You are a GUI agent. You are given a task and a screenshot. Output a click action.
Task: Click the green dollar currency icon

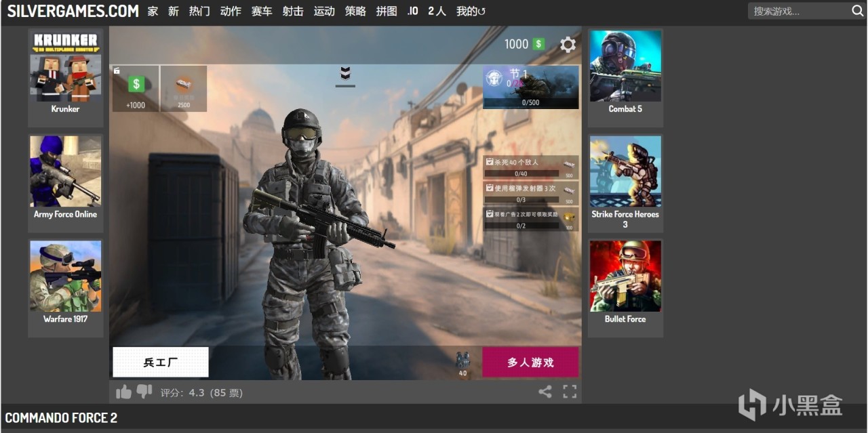click(538, 44)
